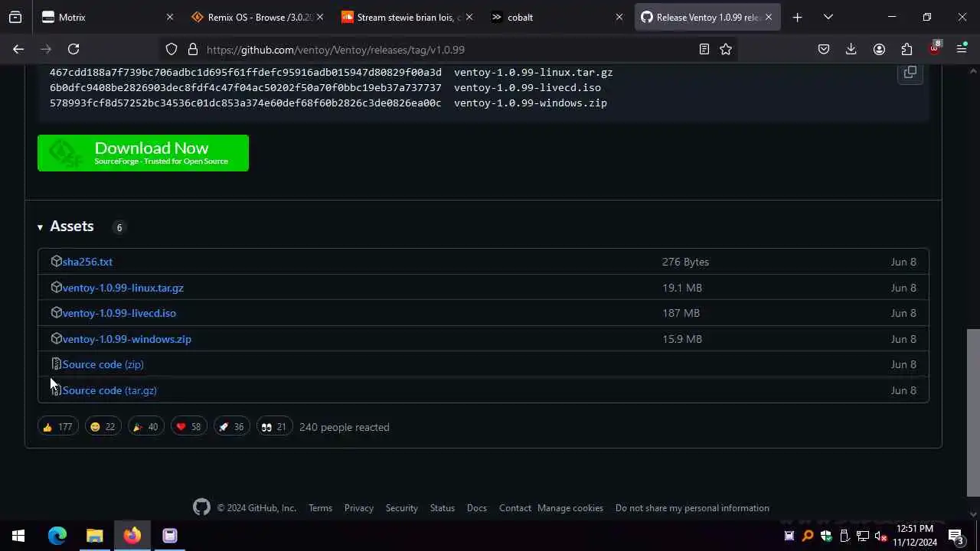
Task: Download Source code (zip)
Action: (x=103, y=364)
